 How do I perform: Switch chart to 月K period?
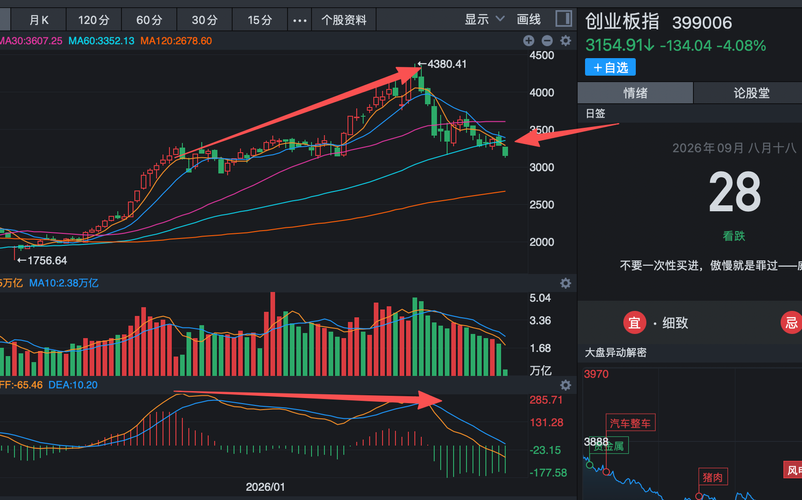pyautogui.click(x=39, y=20)
